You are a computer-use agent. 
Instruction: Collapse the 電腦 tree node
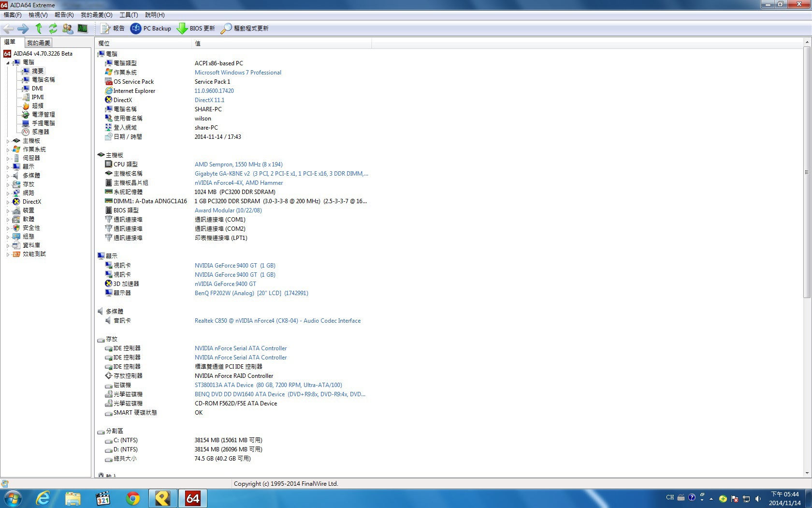pyautogui.click(x=8, y=62)
